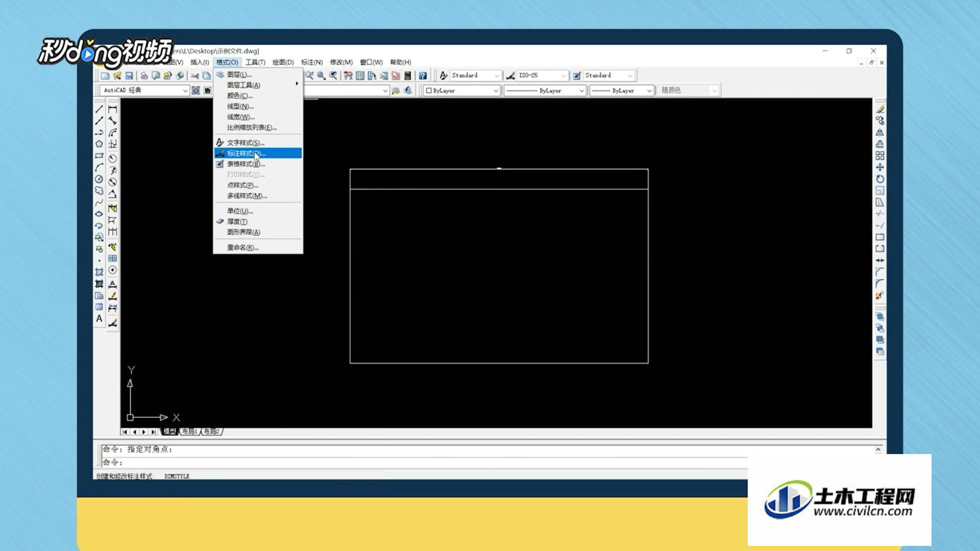The height and width of the screenshot is (551, 980).
Task: Choose 图层(L)... from the Format menu
Action: tap(258, 74)
